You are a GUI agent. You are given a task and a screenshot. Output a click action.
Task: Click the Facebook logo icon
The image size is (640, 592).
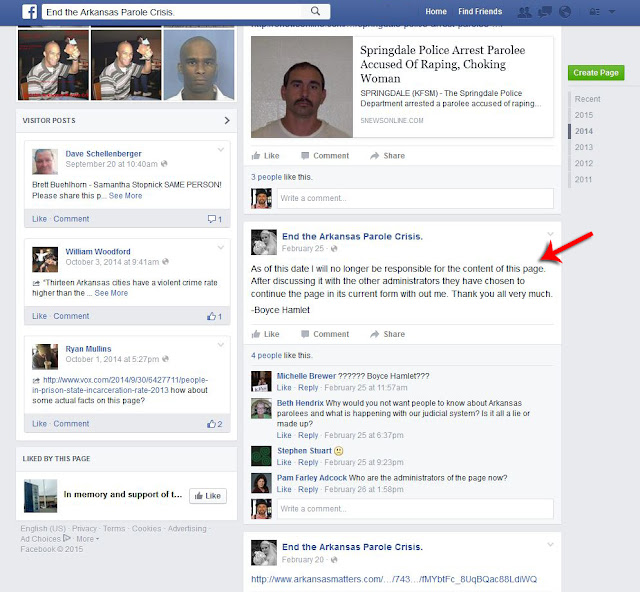point(29,12)
